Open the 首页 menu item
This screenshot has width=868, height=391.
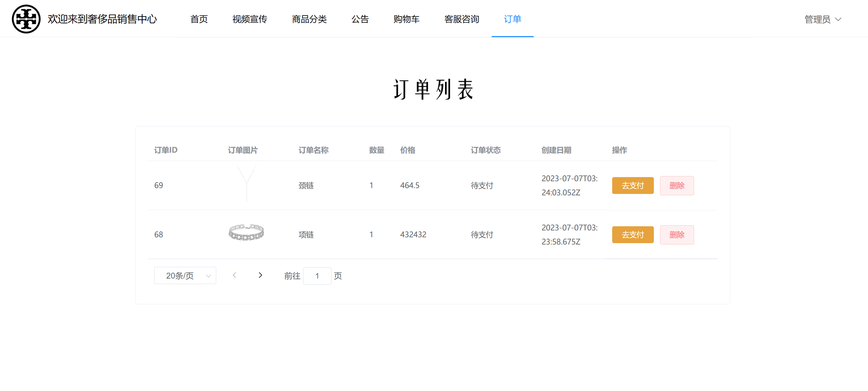[199, 19]
